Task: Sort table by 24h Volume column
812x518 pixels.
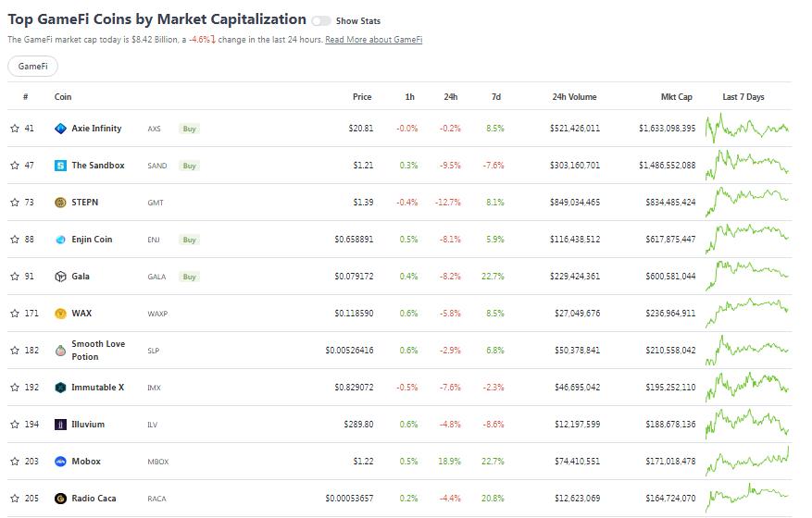Action: pyautogui.click(x=574, y=97)
